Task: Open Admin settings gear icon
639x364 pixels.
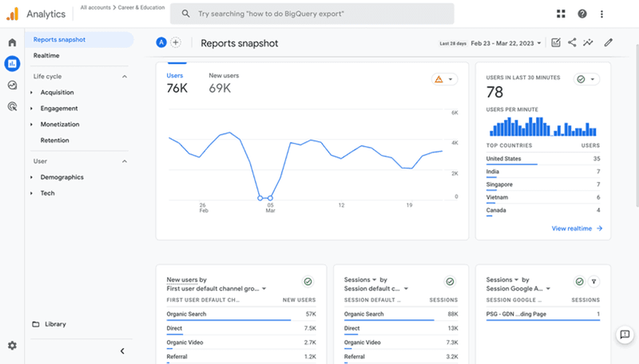Action: point(12,346)
